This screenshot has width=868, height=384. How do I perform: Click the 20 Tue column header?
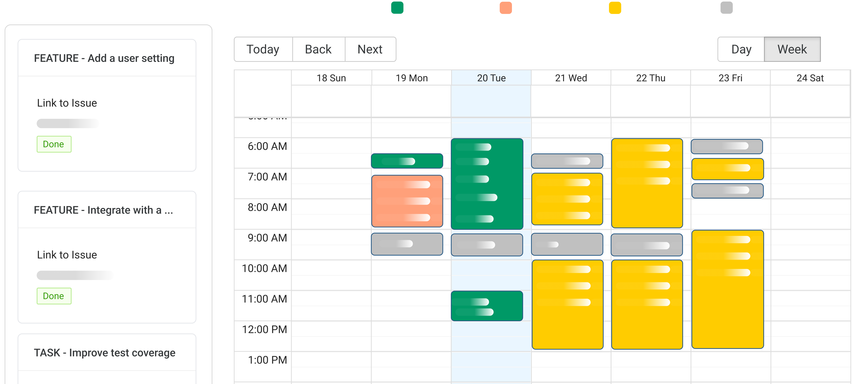[491, 78]
